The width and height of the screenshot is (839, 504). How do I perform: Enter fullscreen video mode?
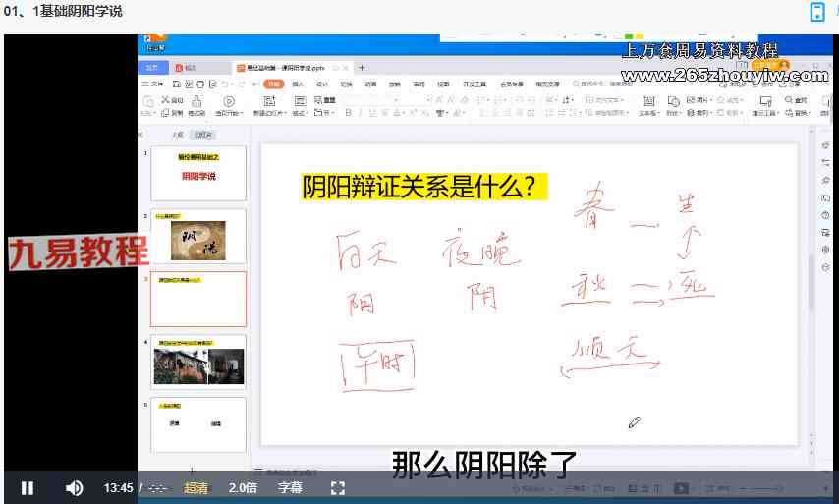[x=337, y=487]
